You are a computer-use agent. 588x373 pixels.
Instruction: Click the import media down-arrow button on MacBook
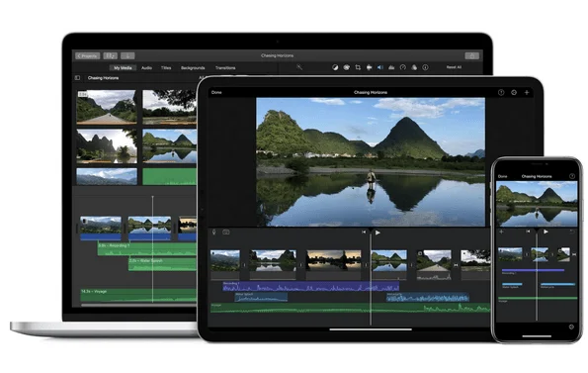[x=127, y=56]
